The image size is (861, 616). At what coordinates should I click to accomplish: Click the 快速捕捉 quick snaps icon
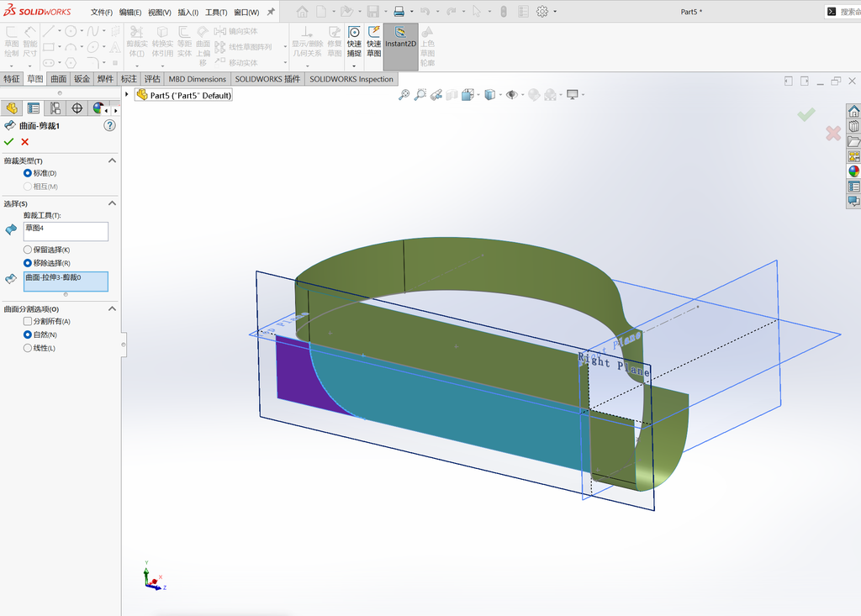(354, 42)
